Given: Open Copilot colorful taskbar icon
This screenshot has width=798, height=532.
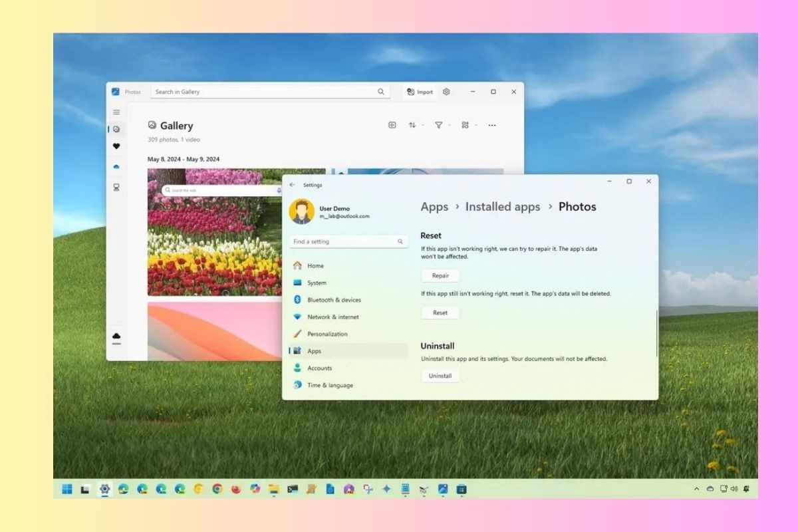Looking at the screenshot, I should click(x=255, y=489).
